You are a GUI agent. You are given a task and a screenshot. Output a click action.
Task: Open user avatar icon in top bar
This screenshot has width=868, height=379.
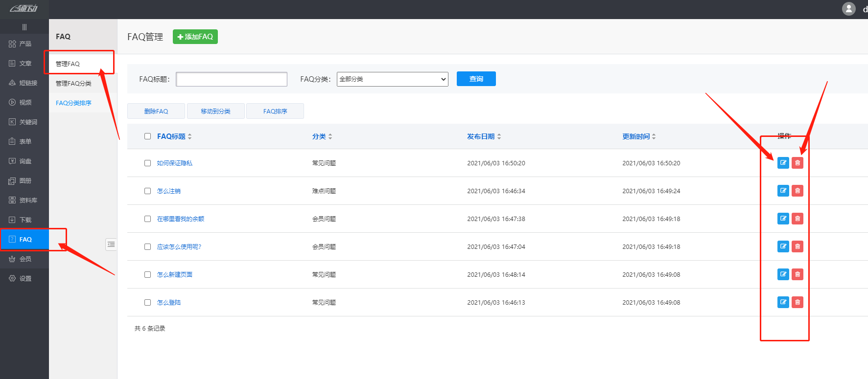pyautogui.click(x=848, y=9)
